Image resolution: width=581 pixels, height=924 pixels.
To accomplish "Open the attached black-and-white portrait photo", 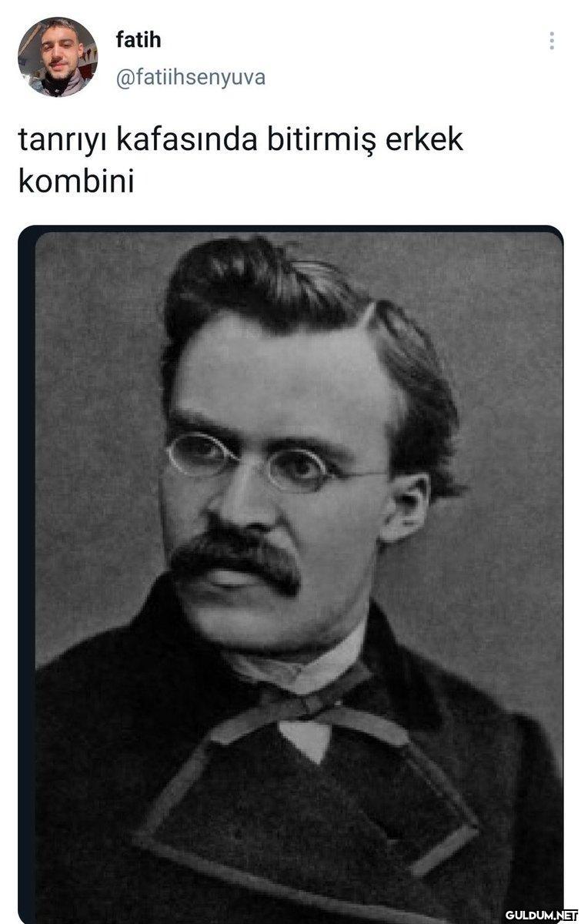I will click(291, 574).
